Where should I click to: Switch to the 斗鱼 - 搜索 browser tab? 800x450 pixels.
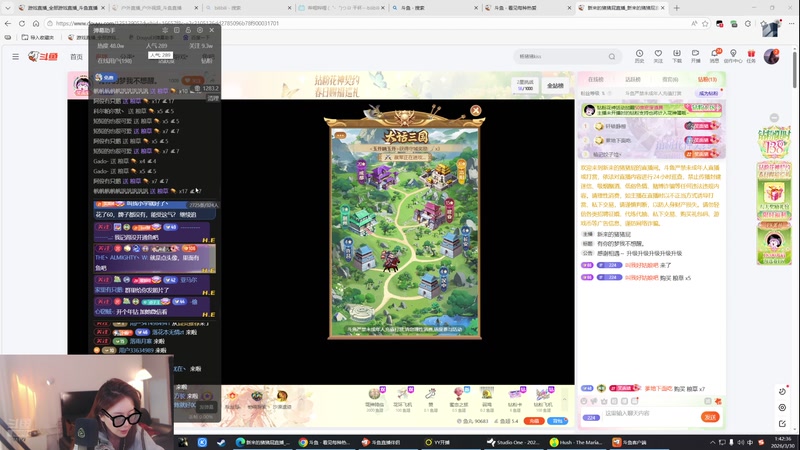(x=434, y=8)
